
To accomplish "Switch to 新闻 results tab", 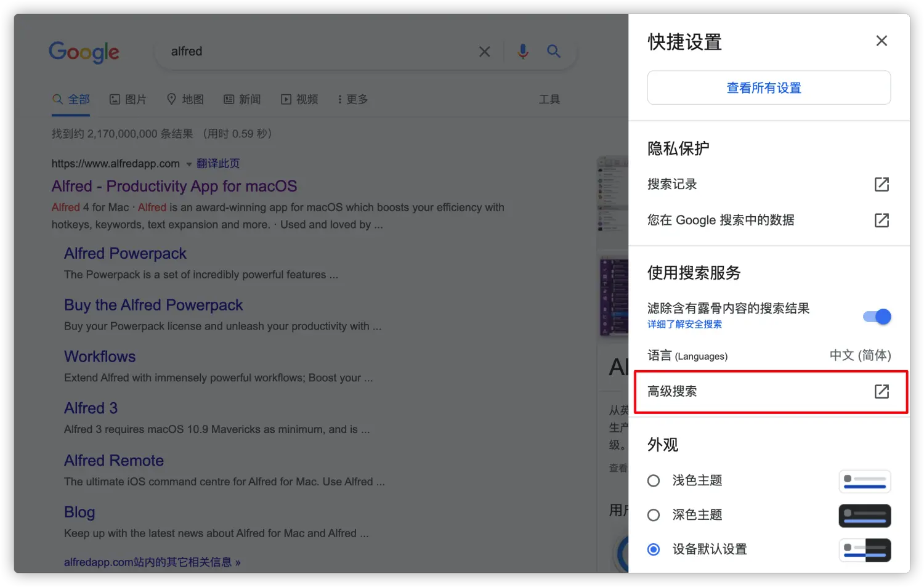I will [x=242, y=99].
